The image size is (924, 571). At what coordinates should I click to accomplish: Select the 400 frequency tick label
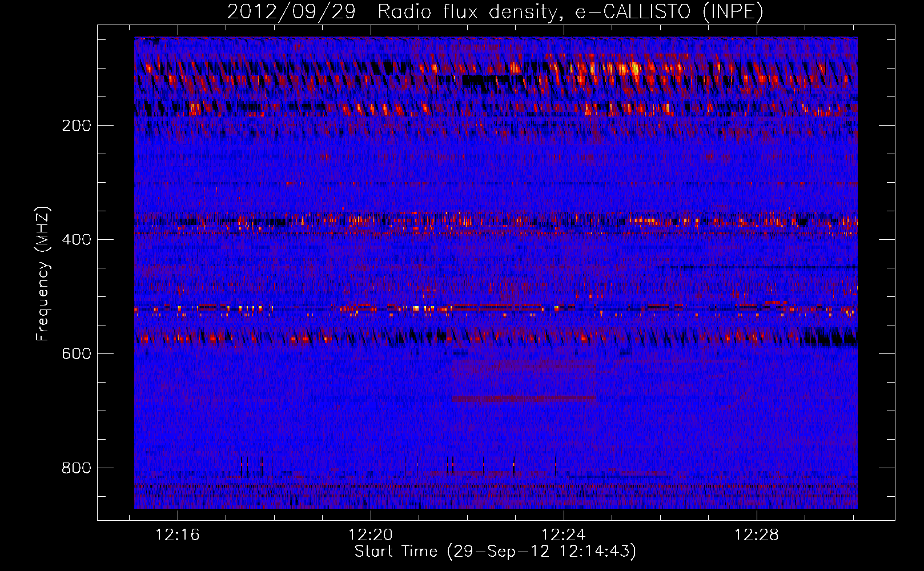tap(77, 240)
